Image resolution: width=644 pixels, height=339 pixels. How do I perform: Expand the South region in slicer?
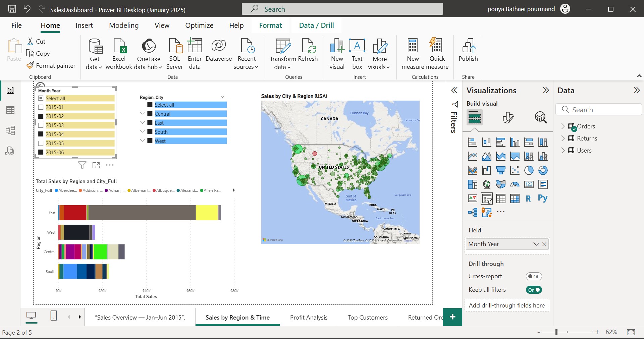point(142,131)
